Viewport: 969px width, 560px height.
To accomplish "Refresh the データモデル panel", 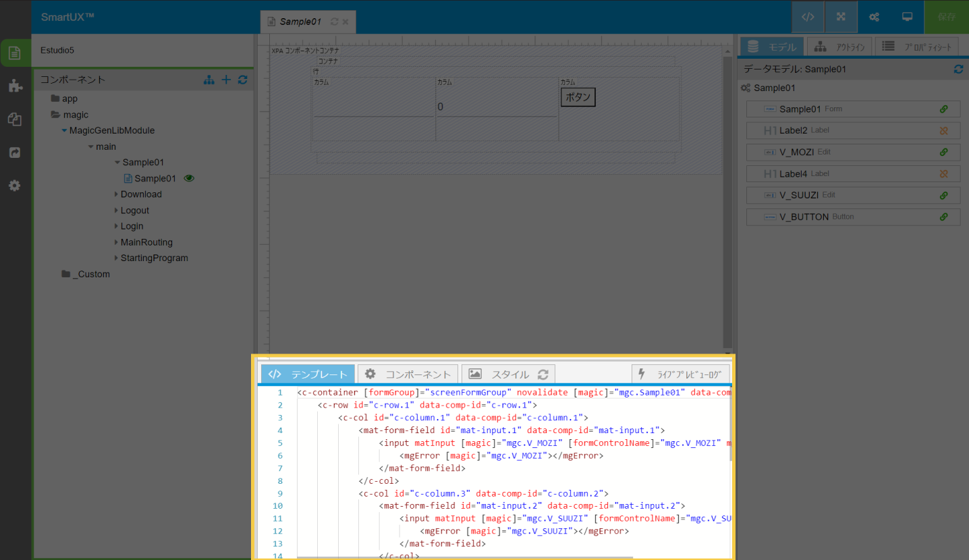I will click(x=958, y=69).
